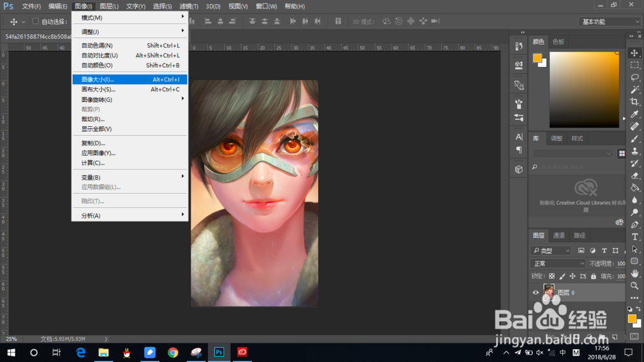Open File Explorer from the taskbar
The width and height of the screenshot is (644, 362).
[x=104, y=352]
